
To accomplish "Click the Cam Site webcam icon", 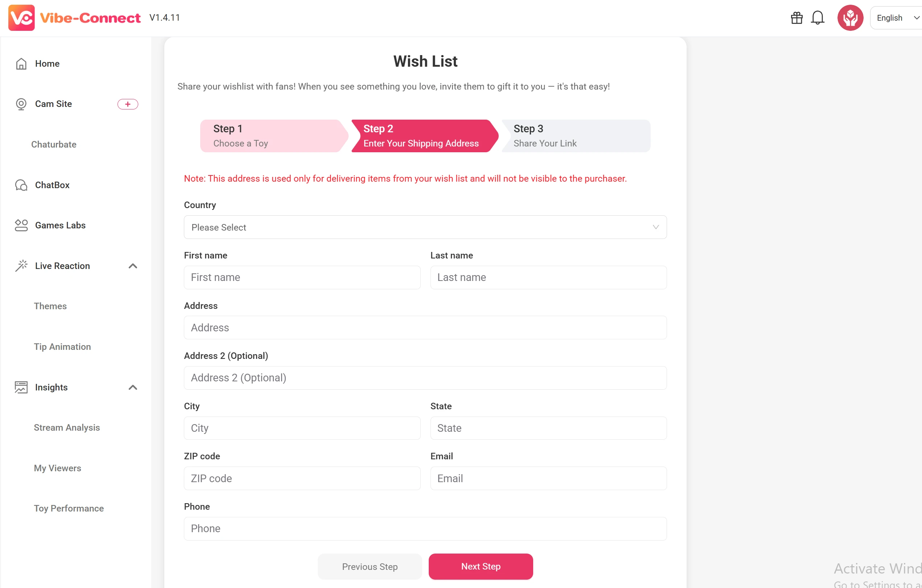I will (x=21, y=104).
